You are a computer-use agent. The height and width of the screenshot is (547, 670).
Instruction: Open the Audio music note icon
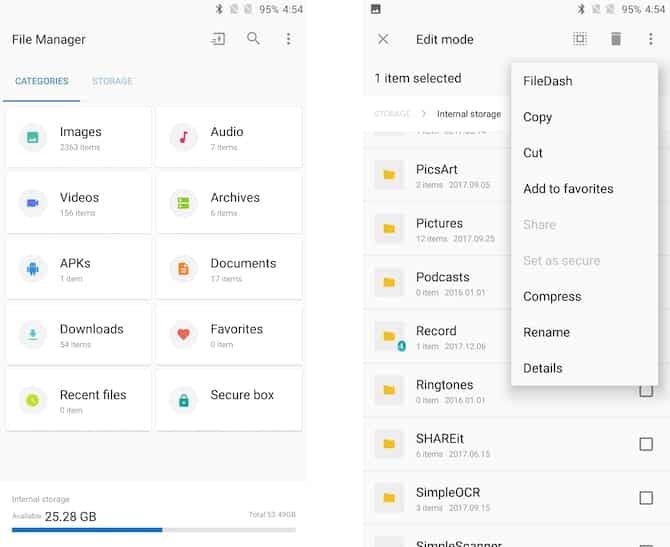[183, 137]
